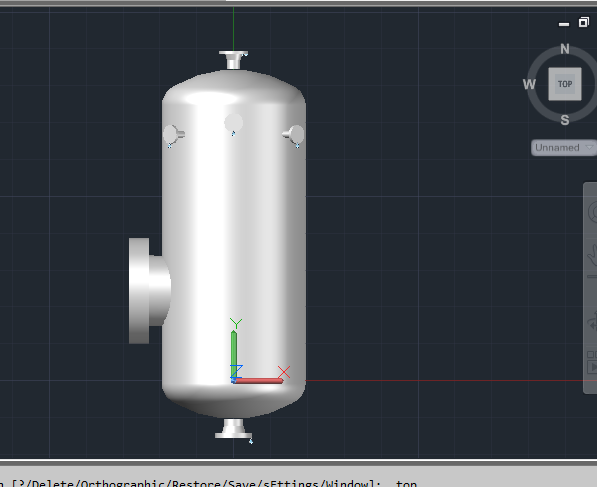Open the Unnamed coordinate system dropdown
The width and height of the screenshot is (597, 487).
(564, 147)
